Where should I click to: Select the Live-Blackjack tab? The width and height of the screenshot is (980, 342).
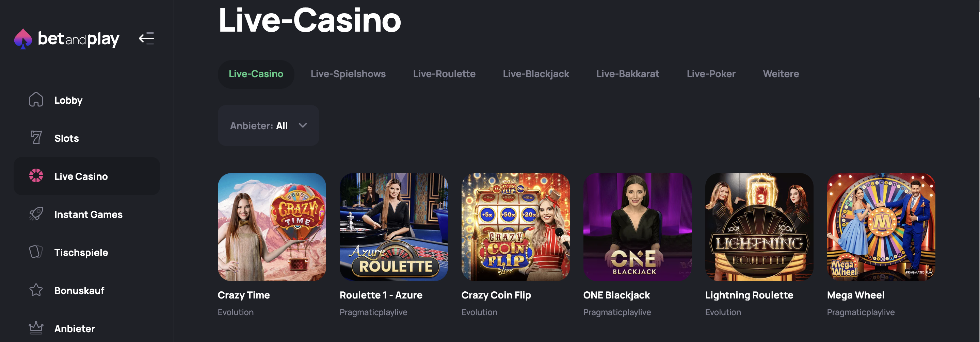point(536,74)
